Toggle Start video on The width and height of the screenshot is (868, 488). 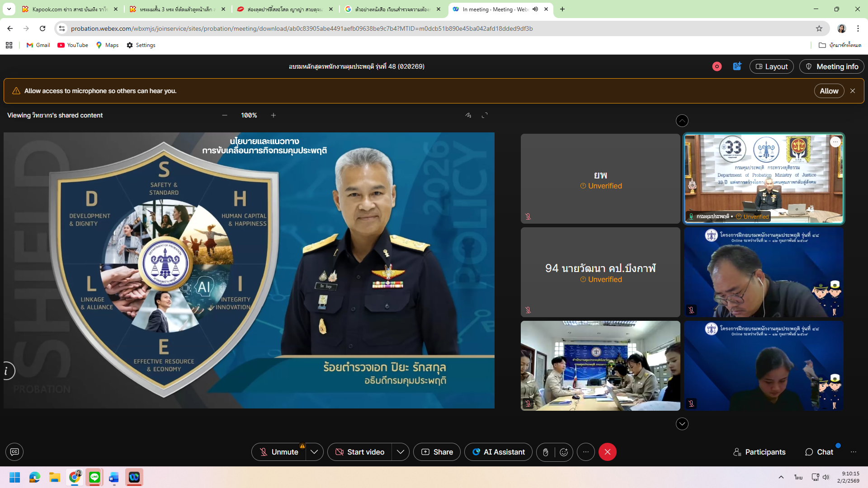tap(360, 452)
